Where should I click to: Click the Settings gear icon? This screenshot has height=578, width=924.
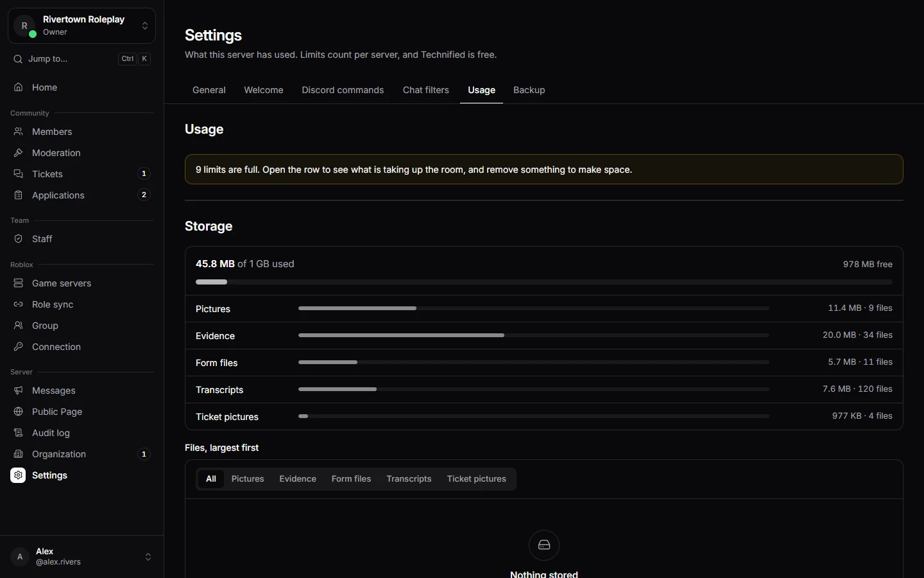click(x=18, y=475)
